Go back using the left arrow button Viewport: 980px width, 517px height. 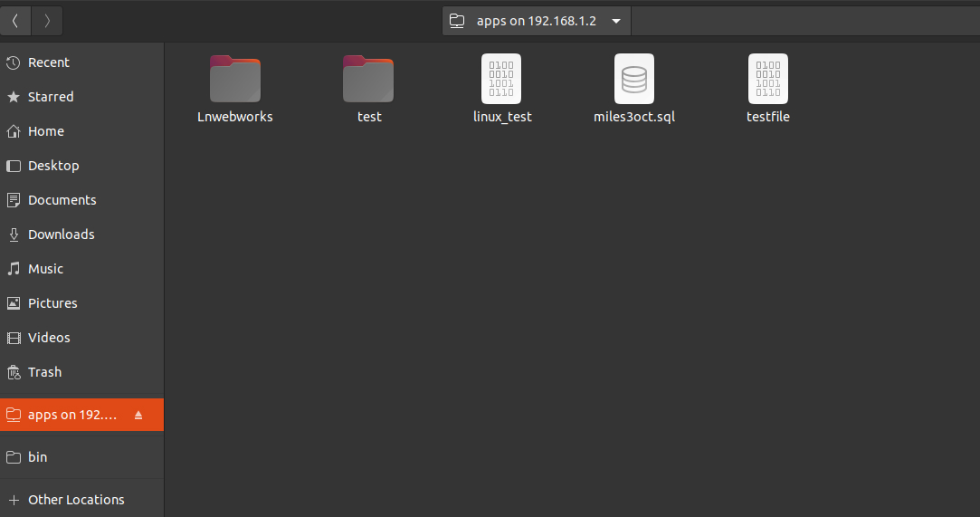click(x=15, y=20)
